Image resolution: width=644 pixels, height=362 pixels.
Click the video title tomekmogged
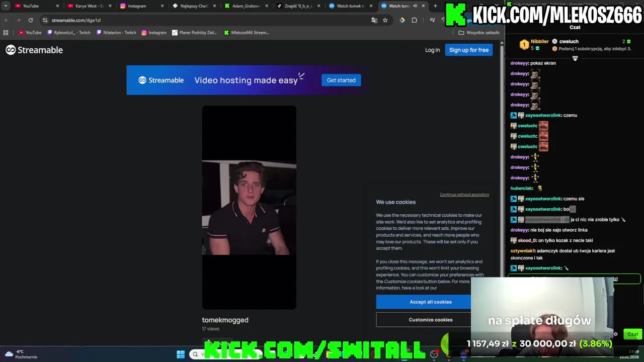point(225,320)
